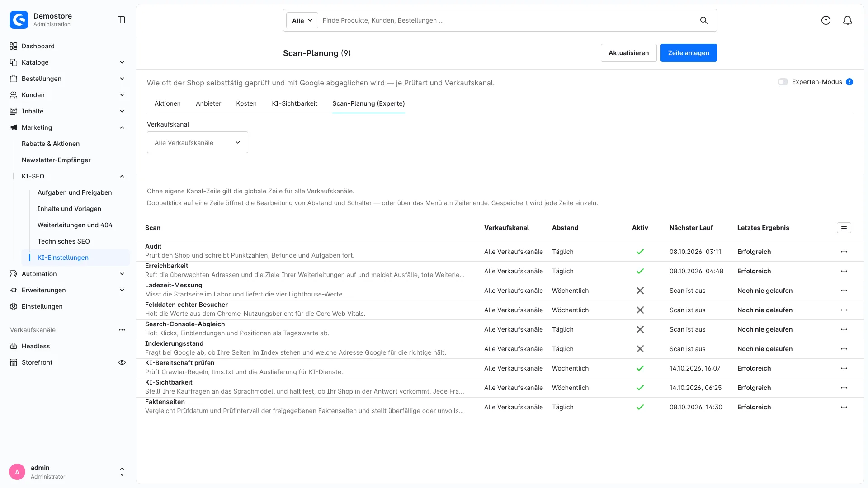This screenshot has height=488, width=868.
Task: Open the notifications bell
Action: (848, 20)
